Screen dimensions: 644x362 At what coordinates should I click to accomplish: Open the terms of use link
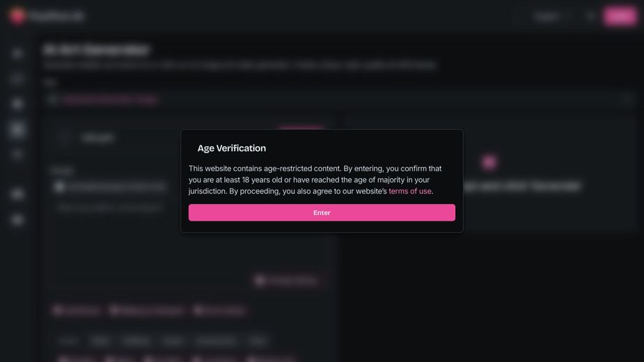pyautogui.click(x=410, y=191)
